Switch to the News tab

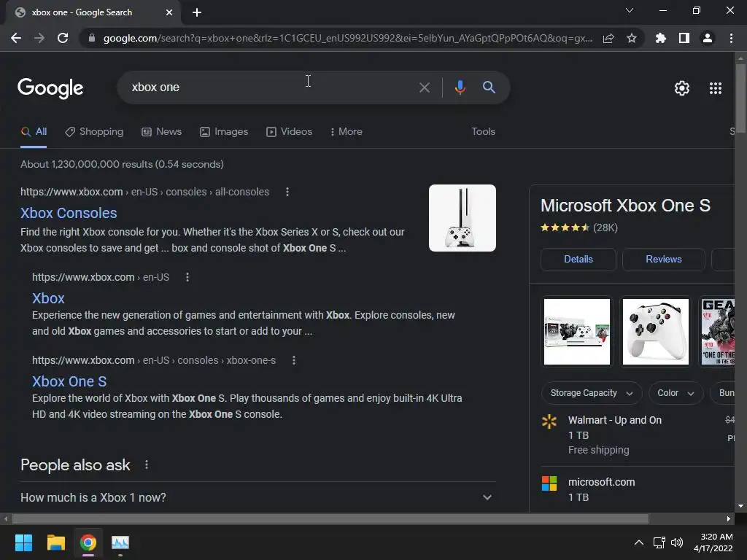[161, 132]
